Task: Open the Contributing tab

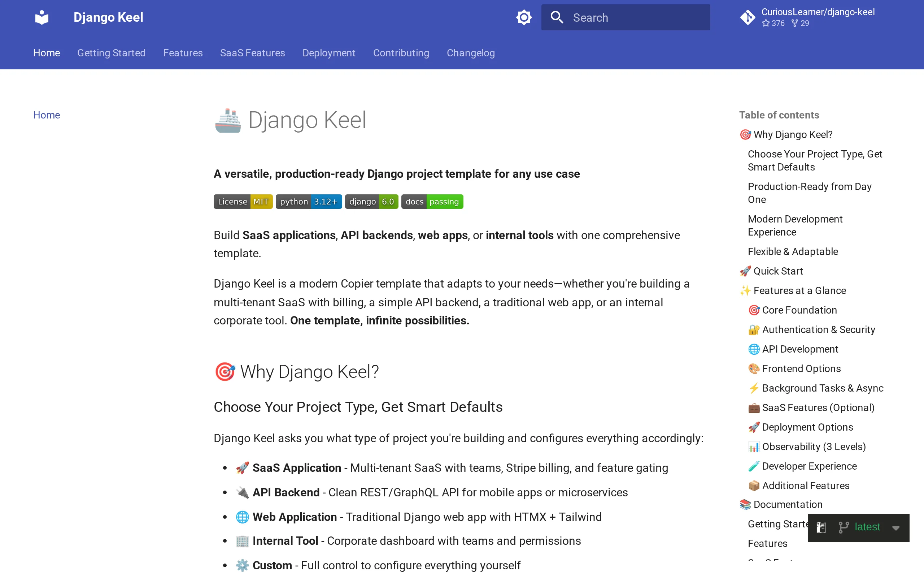Action: (x=401, y=53)
